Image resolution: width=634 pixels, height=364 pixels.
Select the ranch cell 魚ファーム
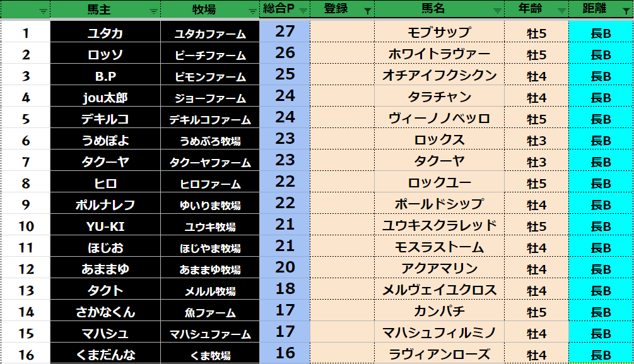(210, 312)
